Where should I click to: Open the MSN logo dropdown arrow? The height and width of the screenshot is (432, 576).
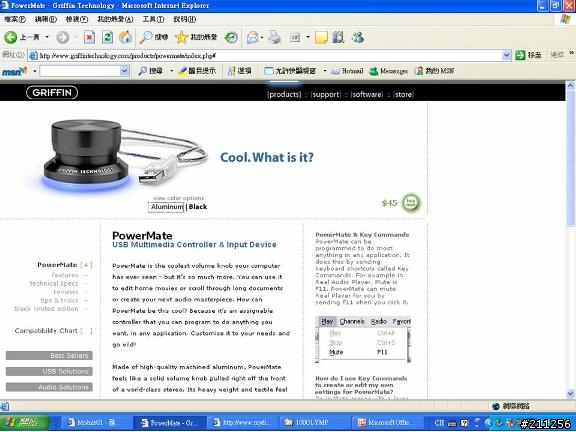pyautogui.click(x=34, y=71)
